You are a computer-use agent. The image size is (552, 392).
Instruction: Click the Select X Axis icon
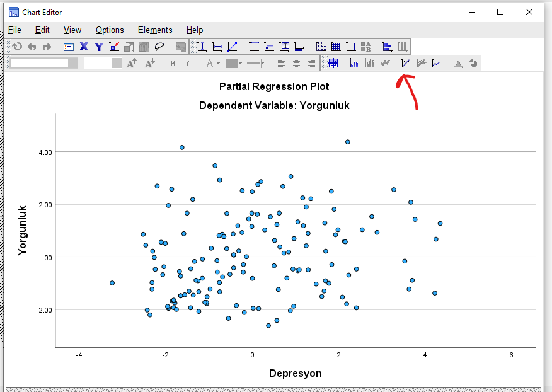coord(84,47)
